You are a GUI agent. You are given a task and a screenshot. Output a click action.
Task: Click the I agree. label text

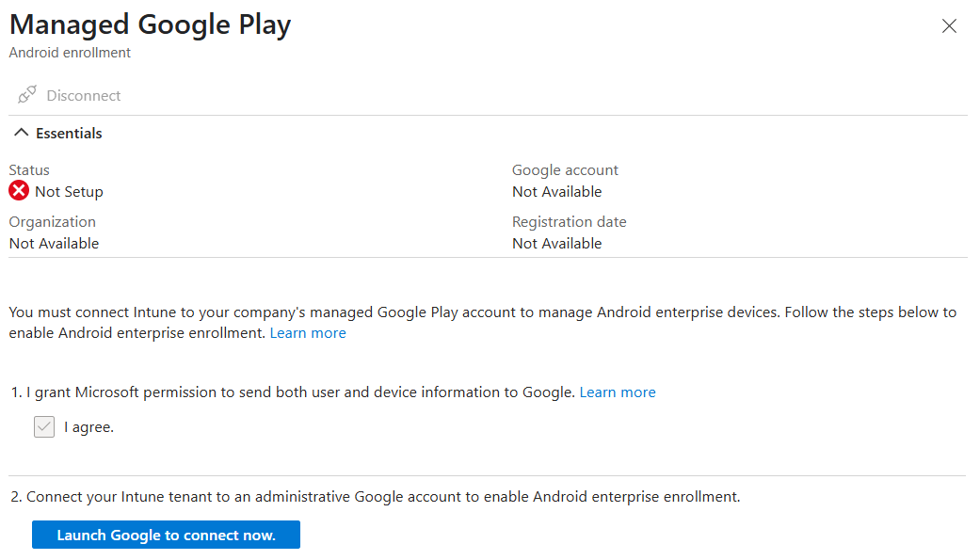(x=88, y=427)
